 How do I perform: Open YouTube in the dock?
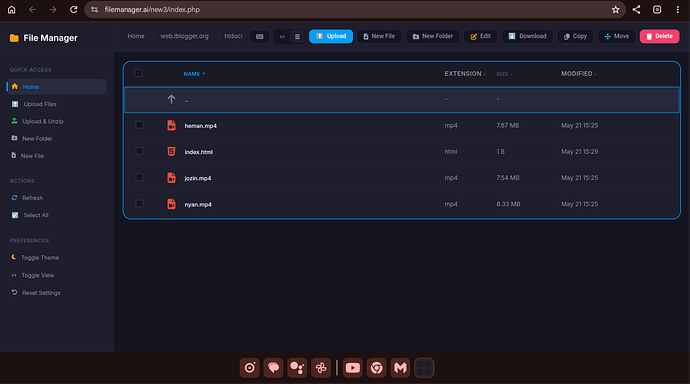point(352,368)
